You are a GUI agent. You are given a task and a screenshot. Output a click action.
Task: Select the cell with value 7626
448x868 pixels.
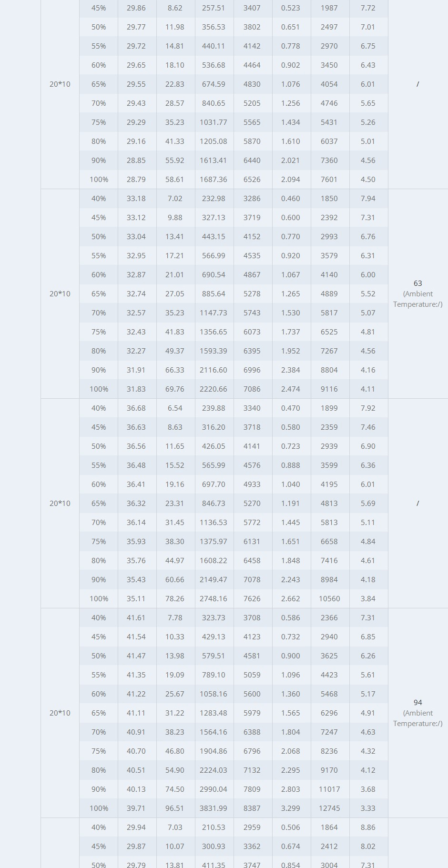252,598
